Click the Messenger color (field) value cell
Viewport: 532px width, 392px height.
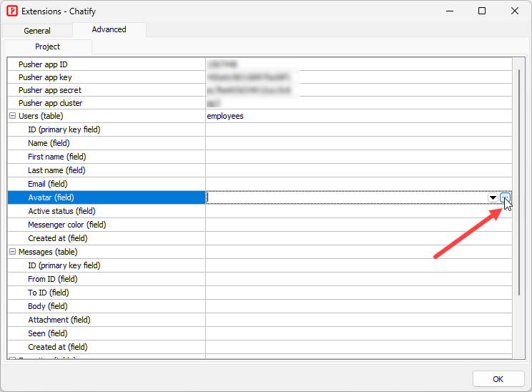click(x=359, y=225)
